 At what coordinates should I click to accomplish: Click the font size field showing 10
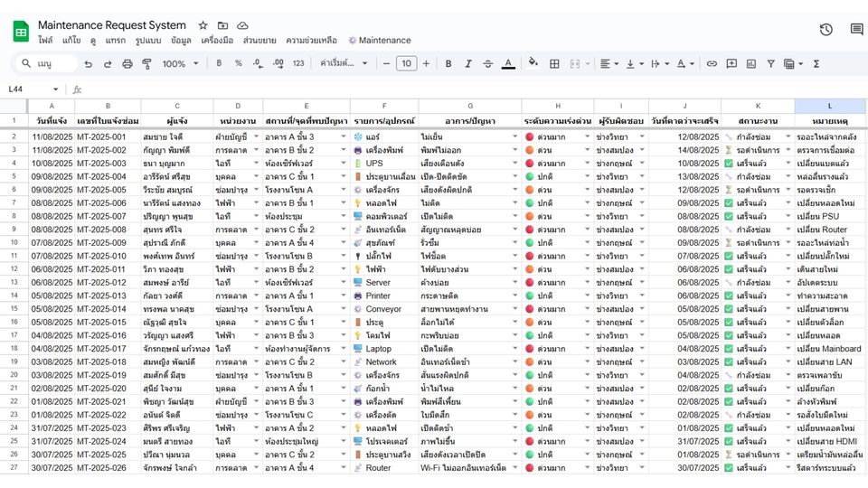[x=406, y=63]
